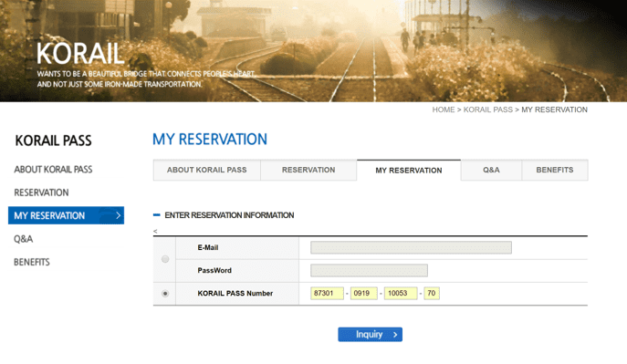Click the chevron on MY RESERVATION sidebar item
Screen dimensions: 627x364
point(119,215)
